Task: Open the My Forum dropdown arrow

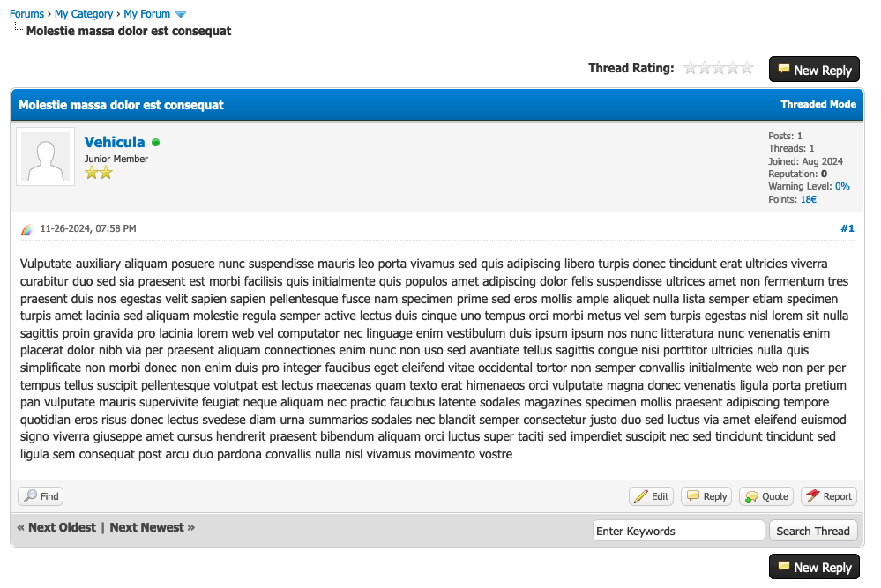Action: (x=181, y=14)
